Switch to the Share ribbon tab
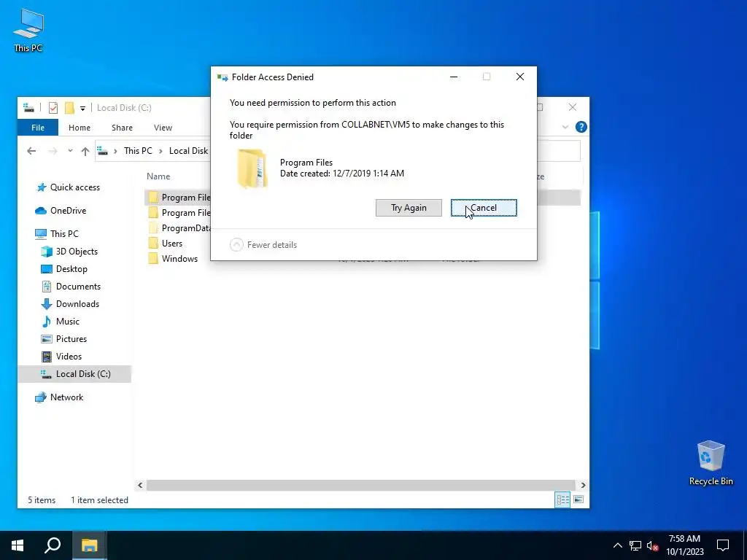Viewport: 747px width, 560px height. pyautogui.click(x=122, y=128)
